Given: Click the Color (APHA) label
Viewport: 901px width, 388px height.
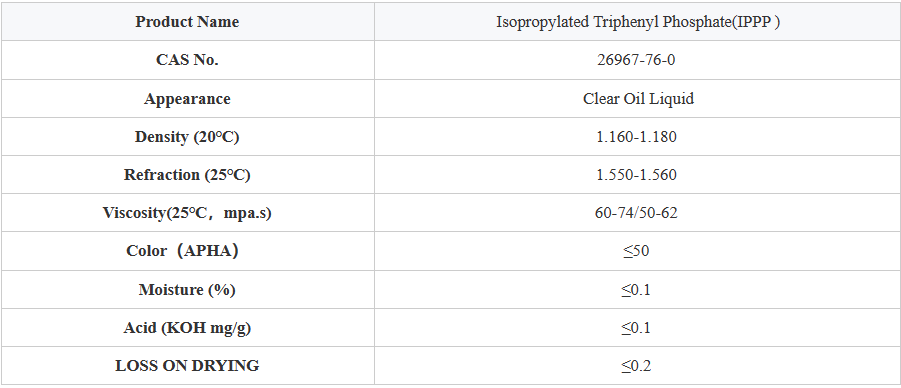Looking at the screenshot, I should coord(183,251).
